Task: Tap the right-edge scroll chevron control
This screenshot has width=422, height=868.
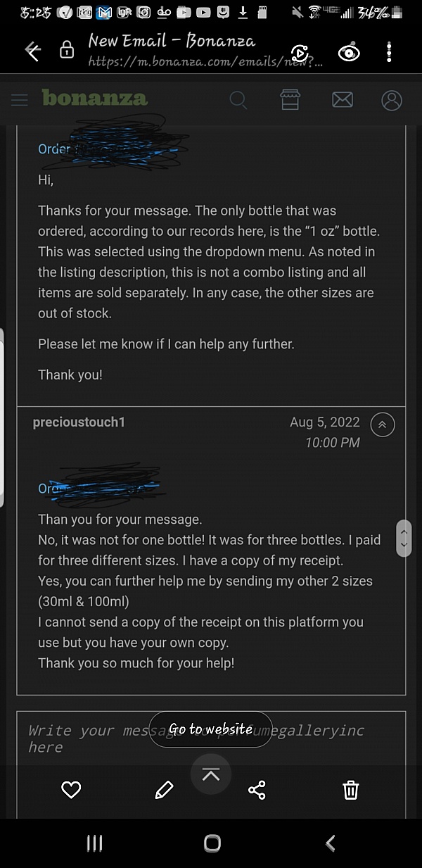Action: tap(403, 539)
